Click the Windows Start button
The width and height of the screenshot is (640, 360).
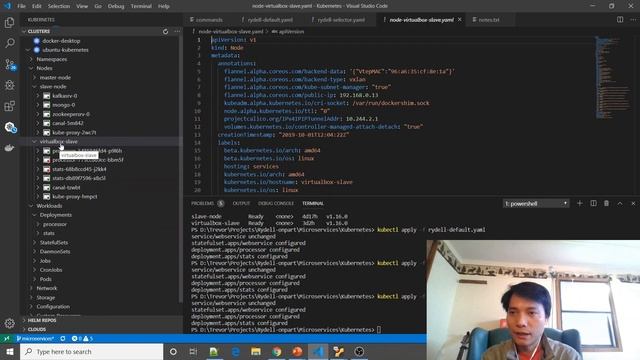(10, 351)
